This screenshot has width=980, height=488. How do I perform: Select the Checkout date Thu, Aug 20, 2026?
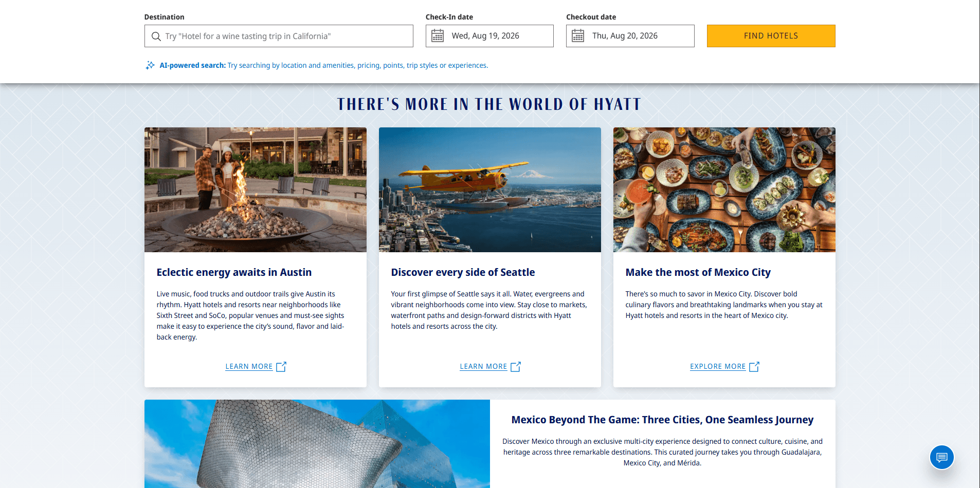coord(630,36)
